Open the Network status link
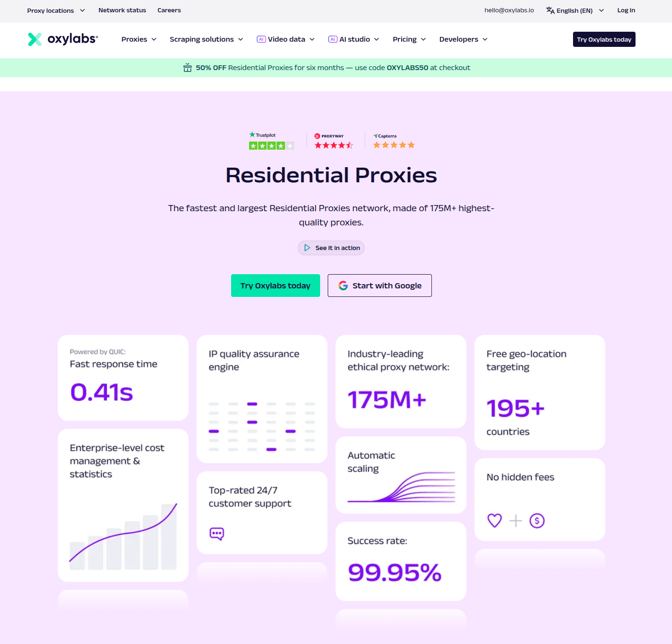The width and height of the screenshot is (672, 644). [122, 10]
